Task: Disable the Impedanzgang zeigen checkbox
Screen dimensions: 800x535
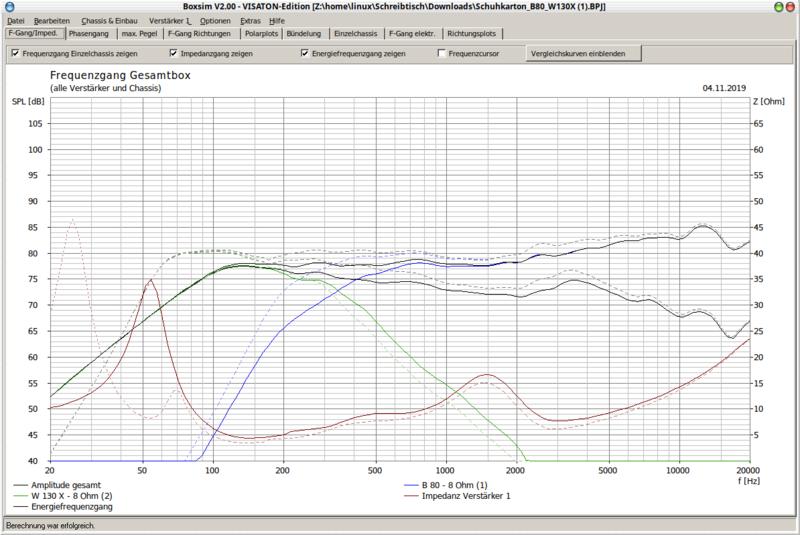Action: [x=174, y=53]
